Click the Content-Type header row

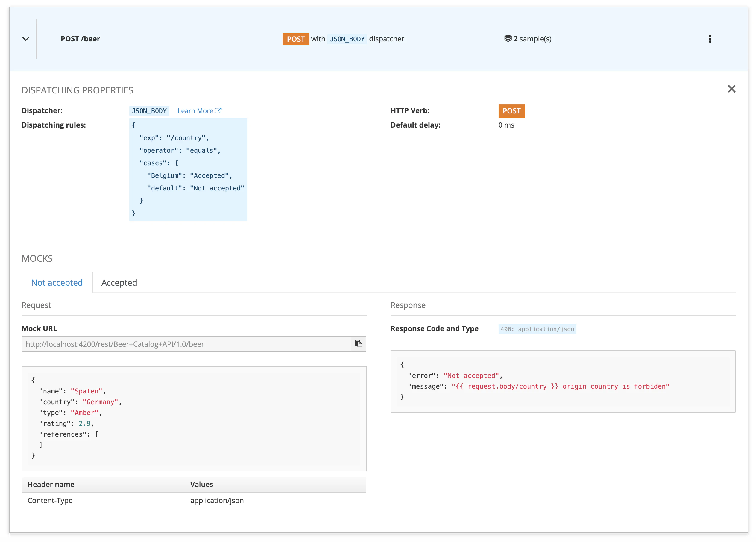[x=50, y=500]
